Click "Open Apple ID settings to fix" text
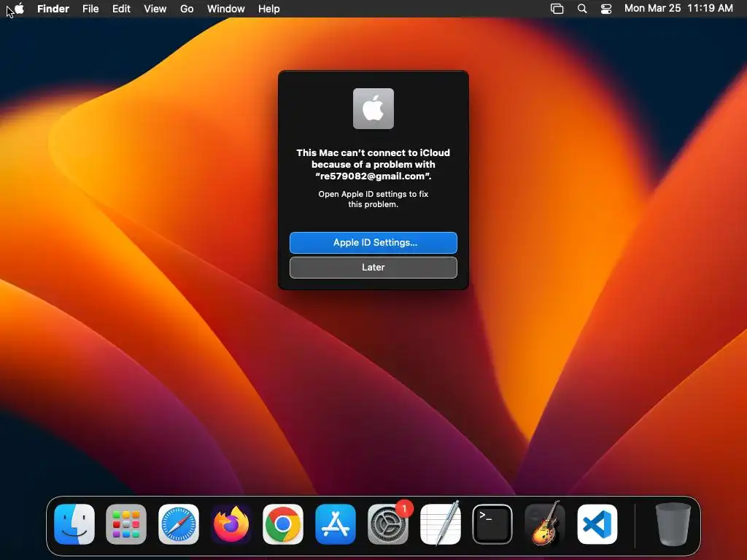 pos(373,194)
